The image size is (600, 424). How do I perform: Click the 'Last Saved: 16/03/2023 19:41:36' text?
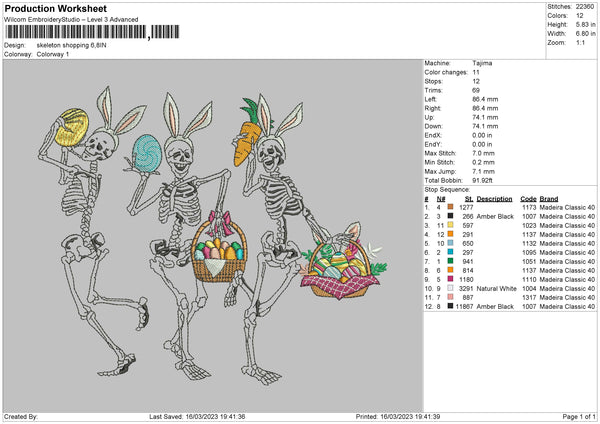point(197,416)
